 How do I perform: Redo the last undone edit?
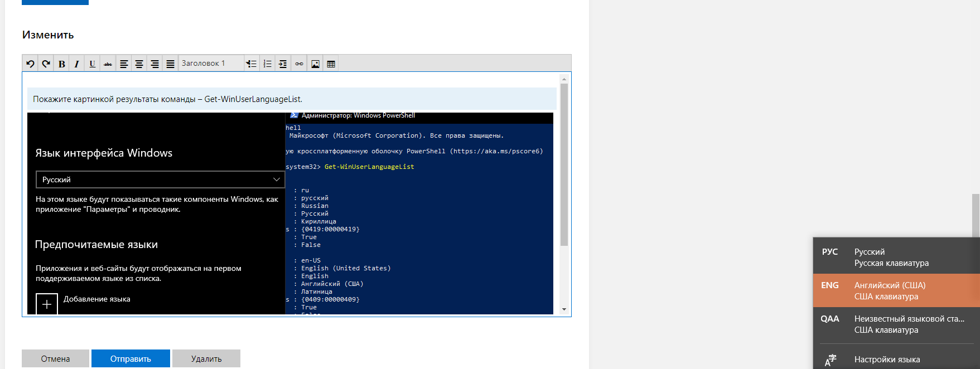(46, 64)
